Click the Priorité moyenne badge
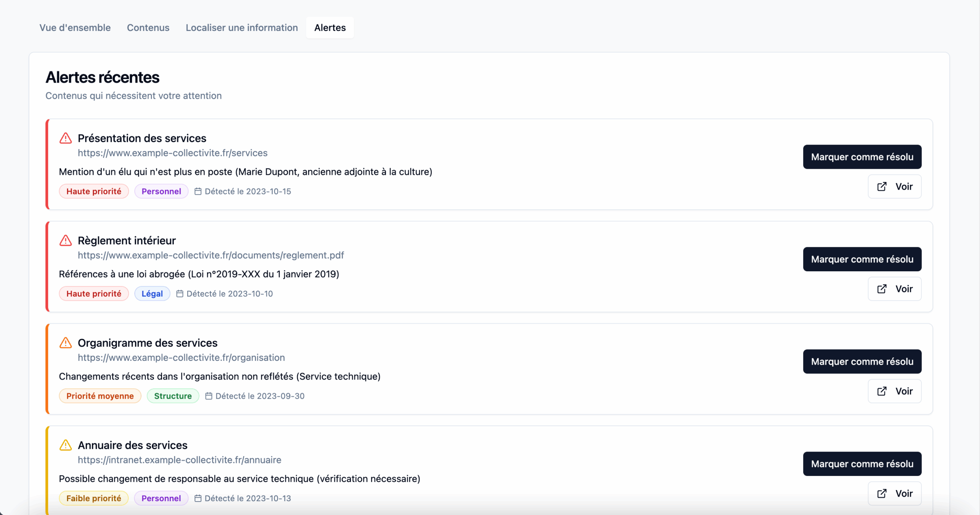 tap(100, 396)
